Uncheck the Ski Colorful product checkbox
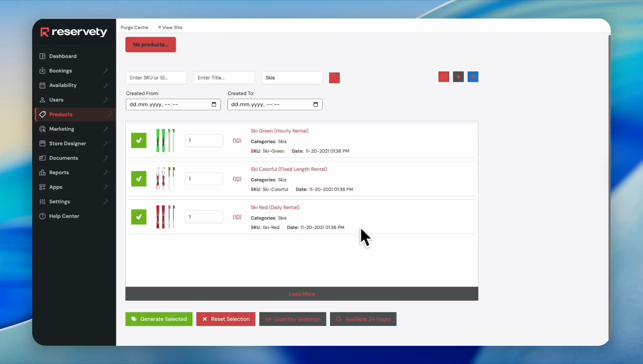The image size is (643, 364). (139, 179)
